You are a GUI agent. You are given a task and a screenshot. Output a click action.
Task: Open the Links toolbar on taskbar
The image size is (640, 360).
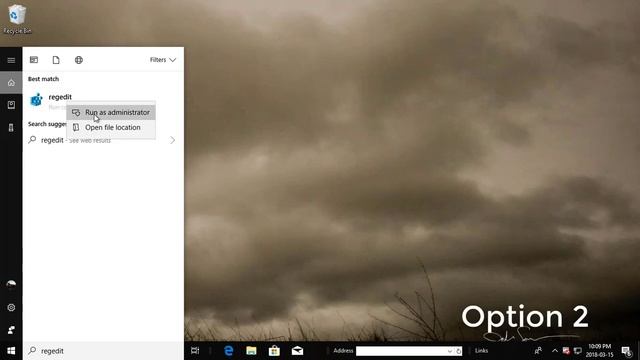[481, 351]
